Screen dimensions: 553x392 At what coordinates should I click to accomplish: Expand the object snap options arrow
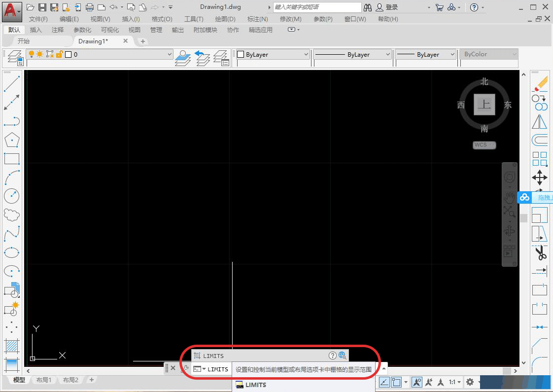click(x=406, y=382)
